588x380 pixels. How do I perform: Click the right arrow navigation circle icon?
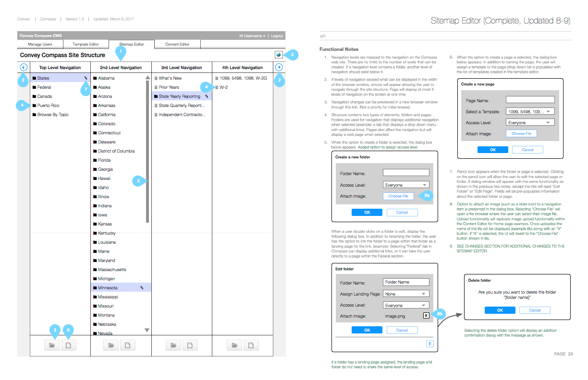279,67
